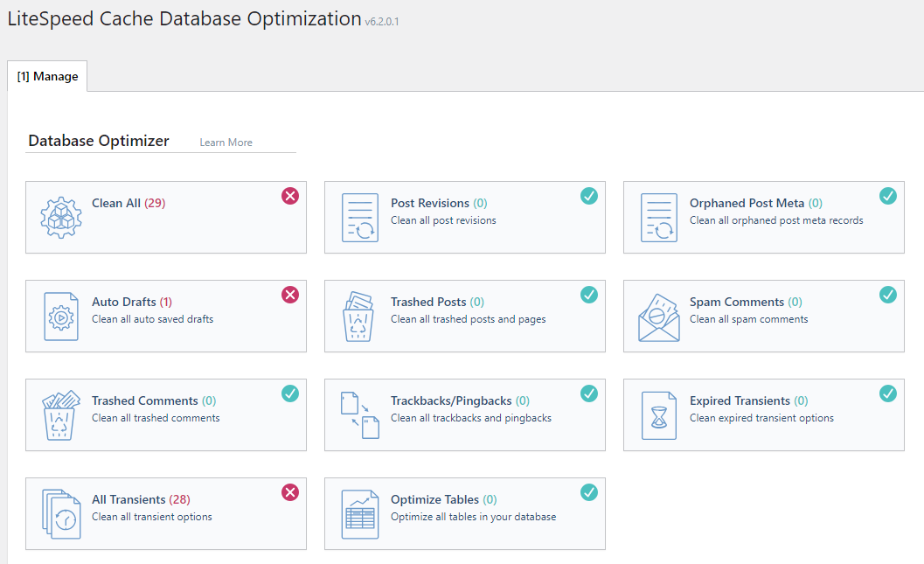Click the Trackbacks/Pingbacks files icon
The width and height of the screenshot is (924, 564).
[360, 415]
